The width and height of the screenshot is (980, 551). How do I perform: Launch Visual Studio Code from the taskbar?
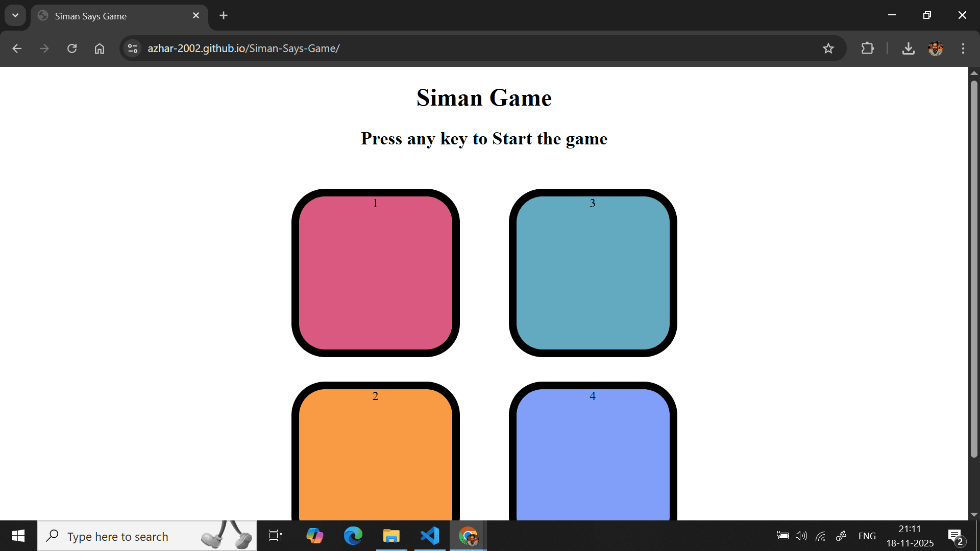pyautogui.click(x=430, y=536)
